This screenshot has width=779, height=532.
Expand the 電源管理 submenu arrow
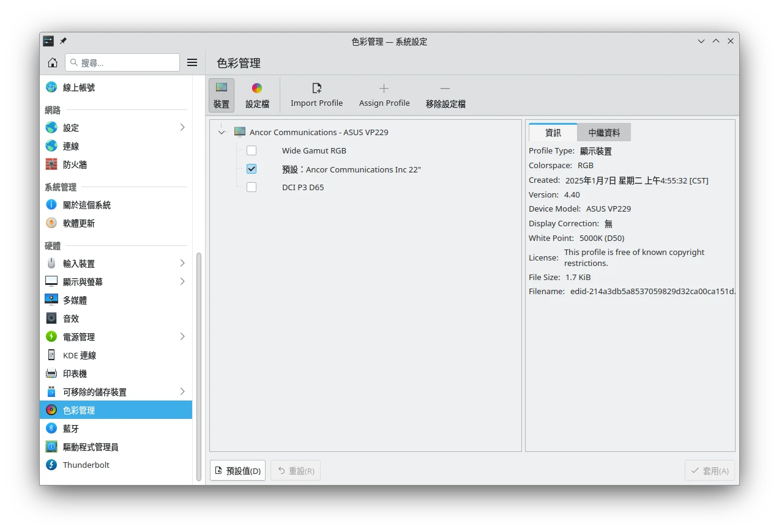pos(182,337)
